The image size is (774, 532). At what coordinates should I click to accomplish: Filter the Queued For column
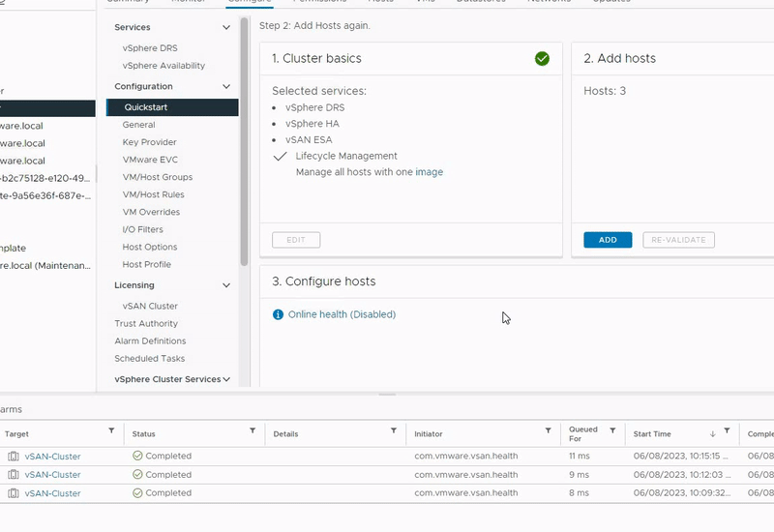pos(612,430)
